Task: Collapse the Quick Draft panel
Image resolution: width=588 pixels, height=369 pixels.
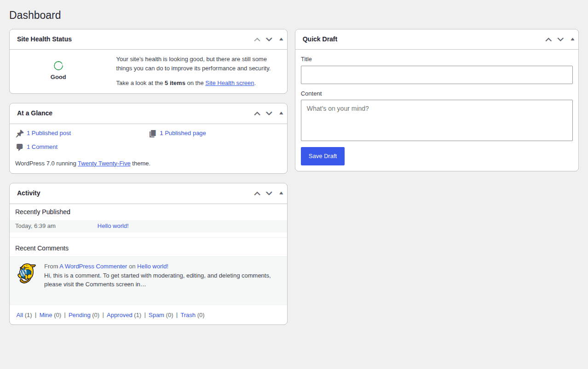Action: (x=572, y=39)
